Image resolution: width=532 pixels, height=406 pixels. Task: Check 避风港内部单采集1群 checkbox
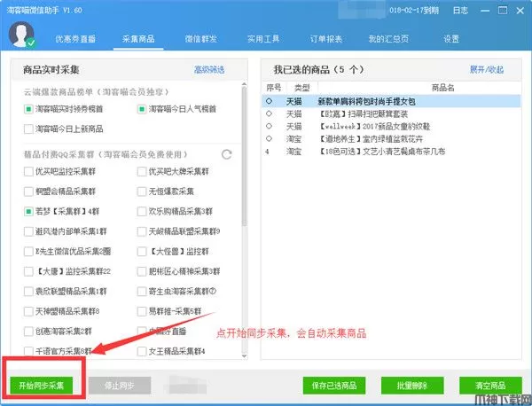28,231
